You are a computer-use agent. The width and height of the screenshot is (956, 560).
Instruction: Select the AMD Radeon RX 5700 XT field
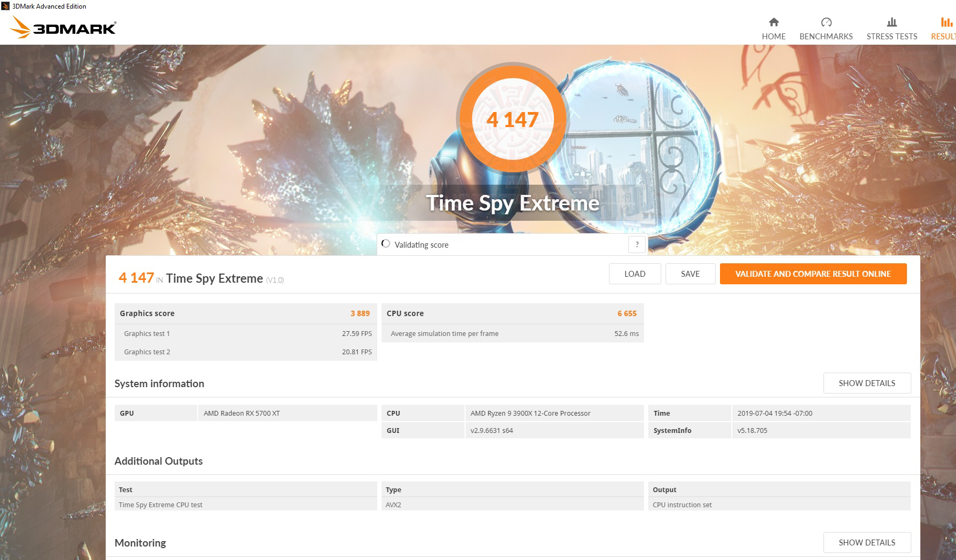[287, 413]
